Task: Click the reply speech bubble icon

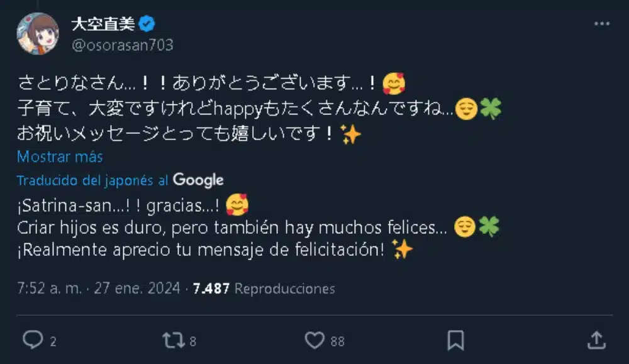Action: point(32,340)
